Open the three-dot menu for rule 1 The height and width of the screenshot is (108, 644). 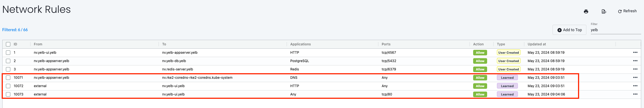tap(635, 52)
